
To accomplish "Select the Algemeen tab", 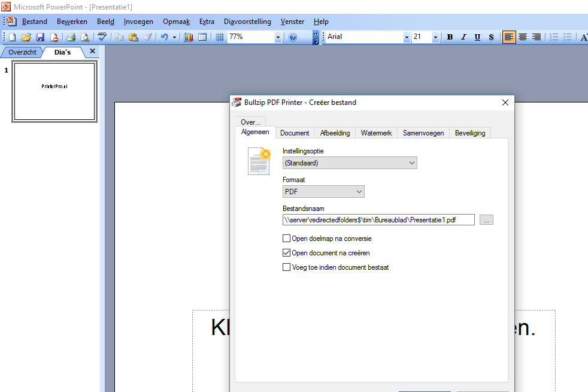I will click(x=255, y=132).
